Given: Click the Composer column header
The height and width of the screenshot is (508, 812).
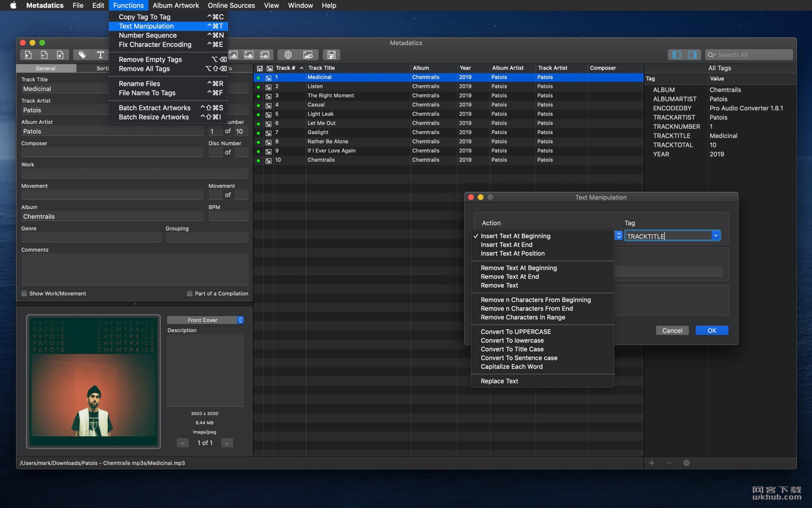Looking at the screenshot, I should pos(615,68).
